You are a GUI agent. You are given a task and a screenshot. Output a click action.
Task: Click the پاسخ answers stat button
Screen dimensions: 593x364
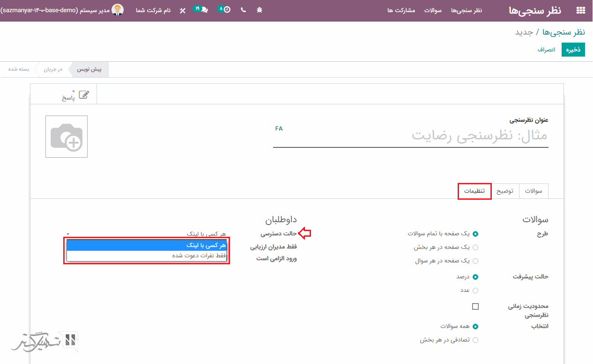point(75,95)
